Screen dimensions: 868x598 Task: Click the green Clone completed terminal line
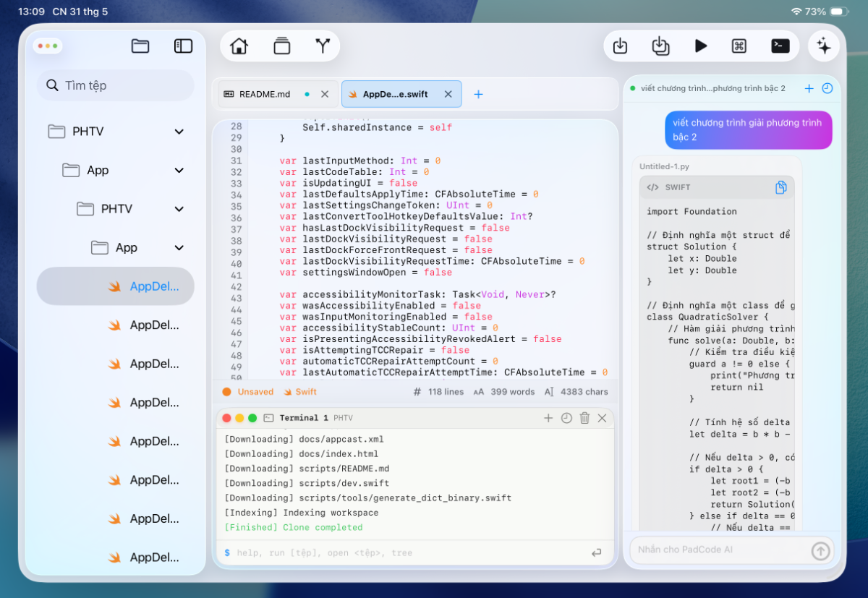click(x=294, y=528)
